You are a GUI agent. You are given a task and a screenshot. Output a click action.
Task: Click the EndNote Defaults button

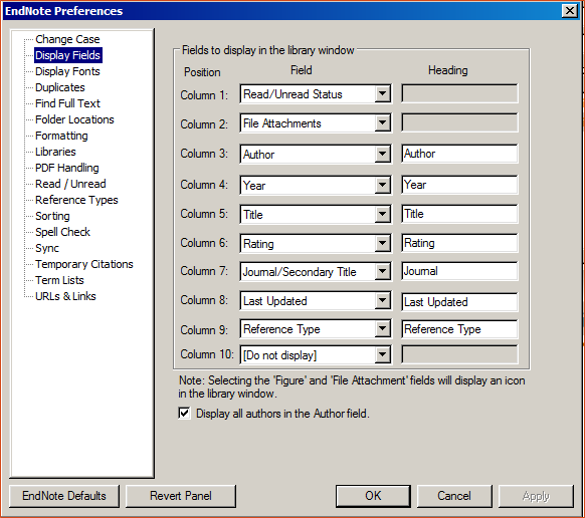(x=64, y=496)
